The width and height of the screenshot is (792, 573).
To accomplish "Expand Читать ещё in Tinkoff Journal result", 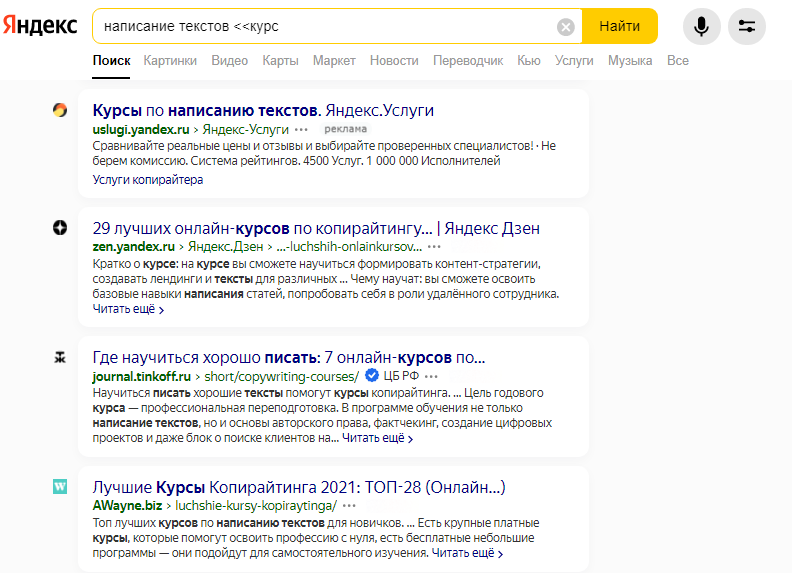I will (378, 439).
